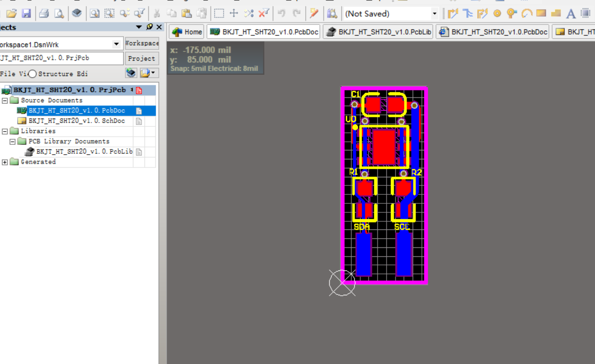Click the U0 sensor center pad
Screen dimensions: 595x364
tap(384, 147)
